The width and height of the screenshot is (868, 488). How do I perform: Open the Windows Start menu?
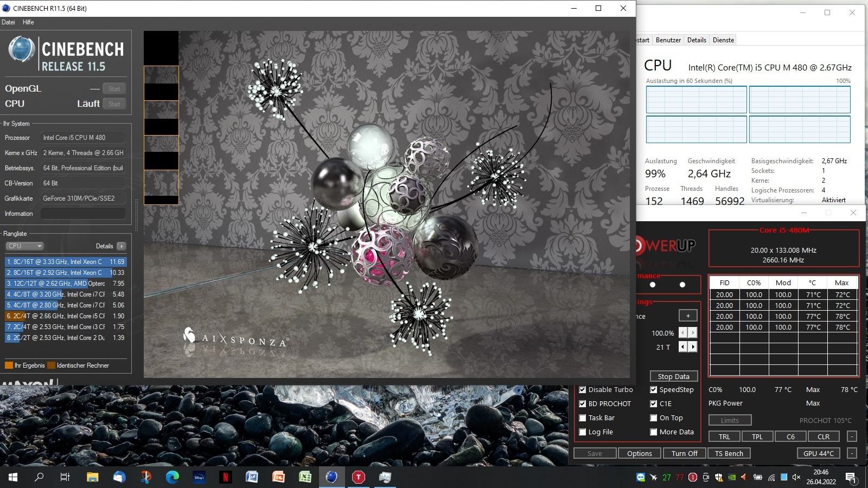(x=13, y=477)
